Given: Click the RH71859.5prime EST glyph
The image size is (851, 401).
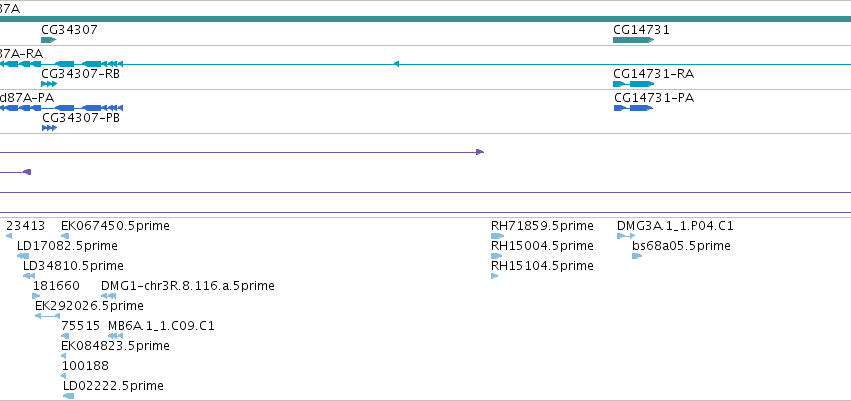Looking at the screenshot, I should 498,236.
